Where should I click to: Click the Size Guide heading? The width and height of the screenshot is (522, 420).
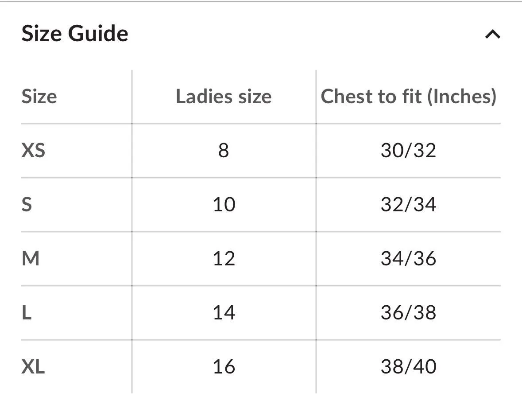point(75,34)
